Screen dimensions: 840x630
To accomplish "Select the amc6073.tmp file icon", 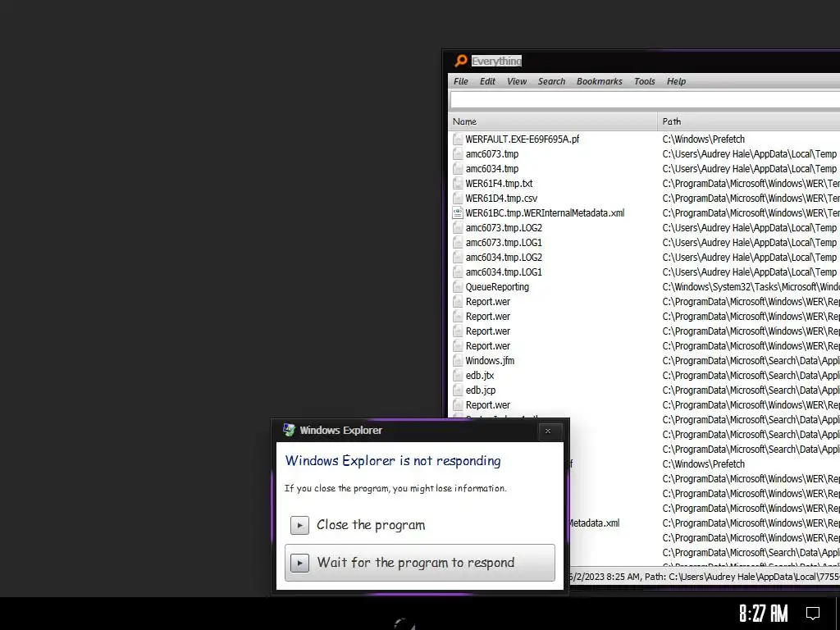I will tap(458, 154).
